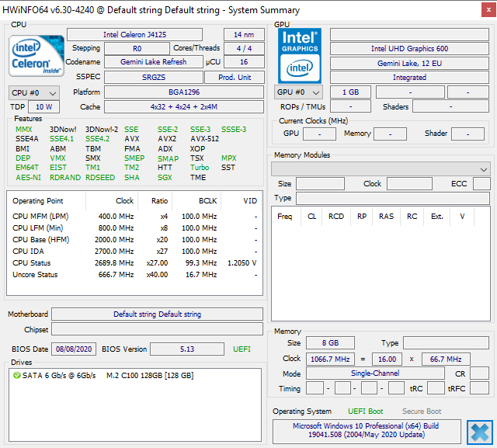Select the CPU IDA row
The height and width of the screenshot is (448, 497).
click(134, 252)
